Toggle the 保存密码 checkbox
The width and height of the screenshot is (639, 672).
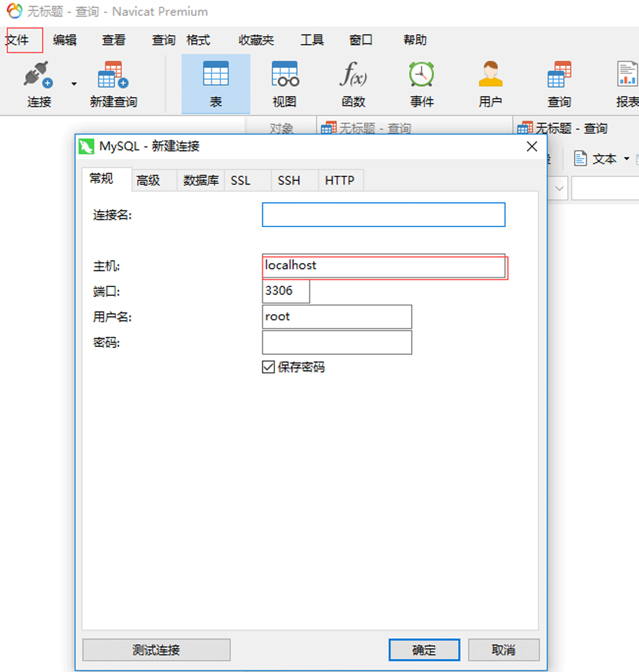click(x=268, y=367)
